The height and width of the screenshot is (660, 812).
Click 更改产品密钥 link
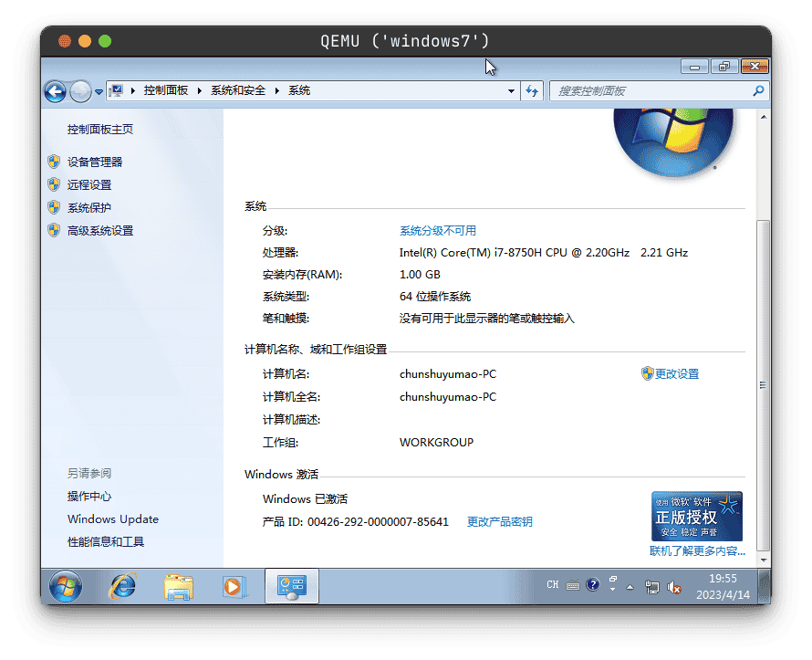coord(499,521)
